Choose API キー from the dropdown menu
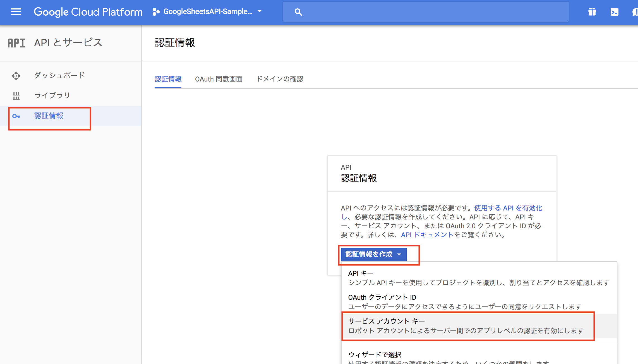Screen dimensions: 638x364 pyautogui.click(x=479, y=278)
